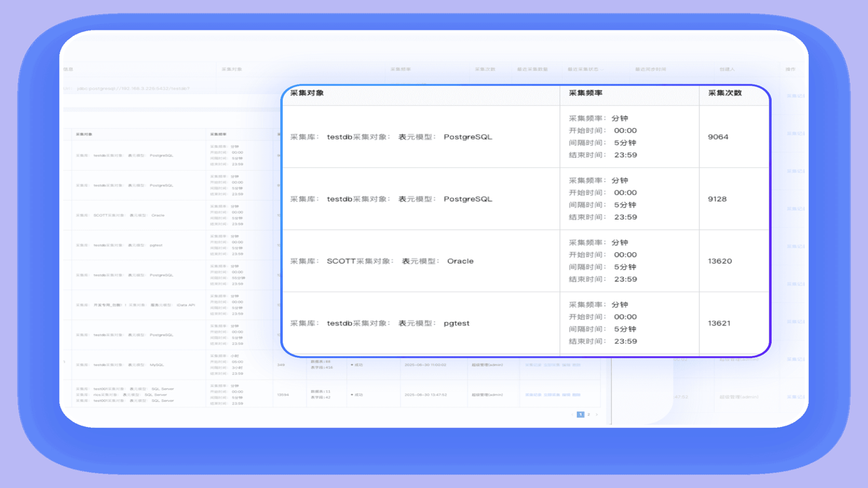Click the previous page arrow

pos(572,414)
